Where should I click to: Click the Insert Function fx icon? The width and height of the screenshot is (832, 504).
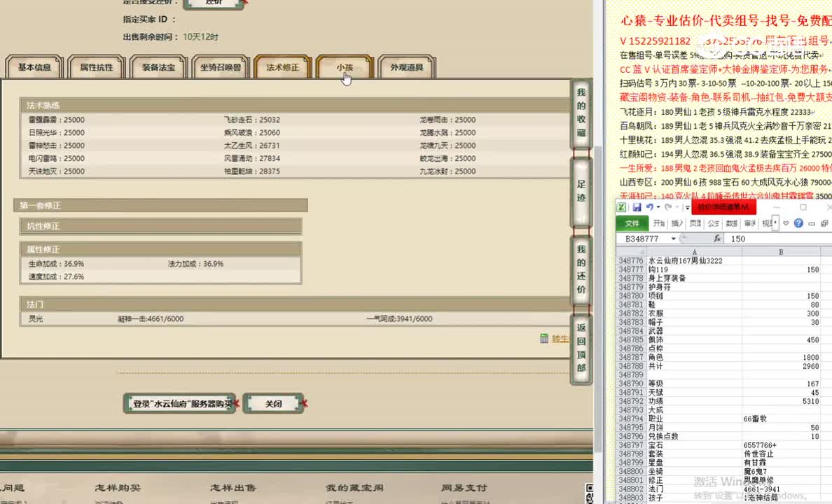(719, 238)
